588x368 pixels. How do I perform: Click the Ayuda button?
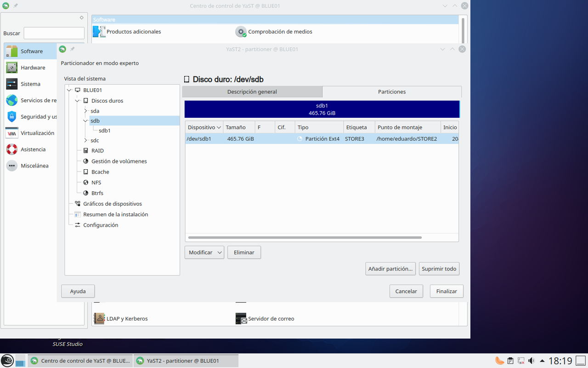78,291
